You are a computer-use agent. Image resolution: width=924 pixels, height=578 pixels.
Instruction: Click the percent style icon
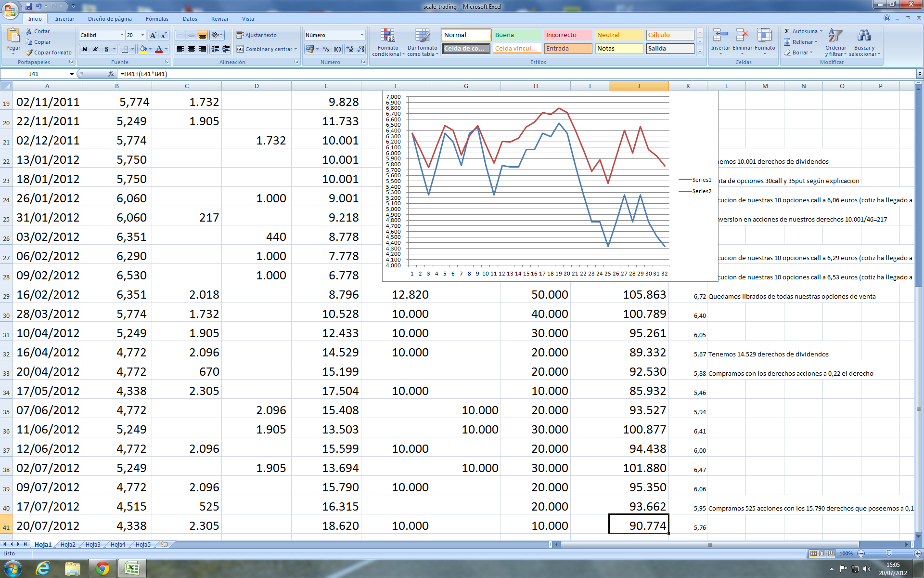click(326, 49)
